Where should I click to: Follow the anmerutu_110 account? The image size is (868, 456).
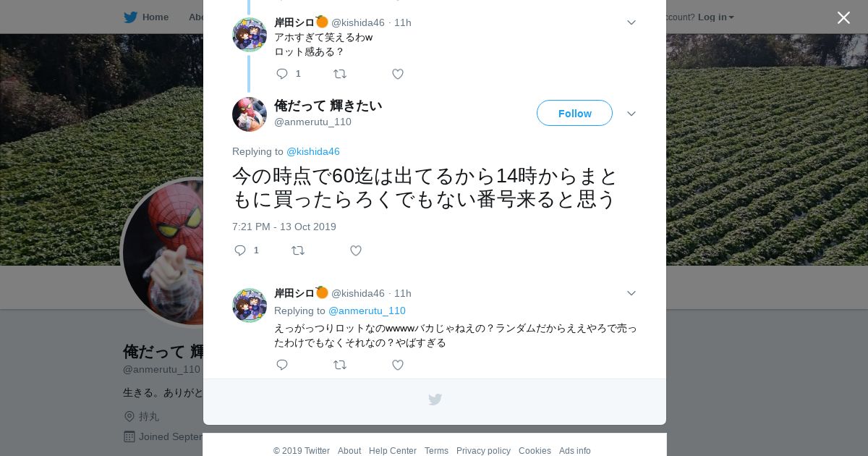[x=574, y=113]
